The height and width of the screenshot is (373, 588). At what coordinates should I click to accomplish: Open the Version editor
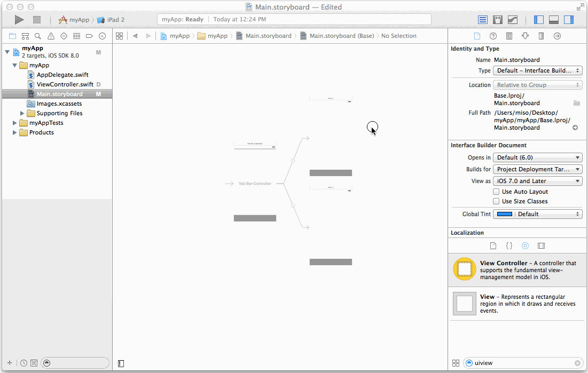pyautogui.click(x=512, y=19)
